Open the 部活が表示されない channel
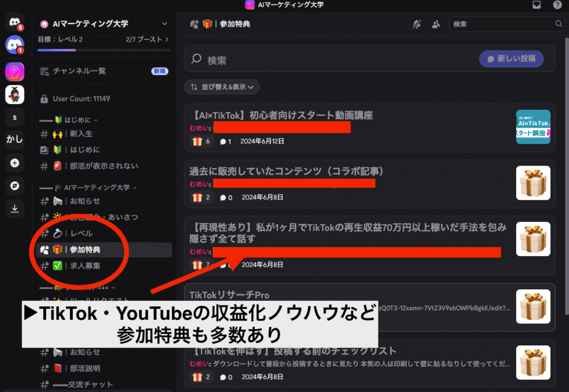The width and height of the screenshot is (569, 392). pyautogui.click(x=104, y=165)
